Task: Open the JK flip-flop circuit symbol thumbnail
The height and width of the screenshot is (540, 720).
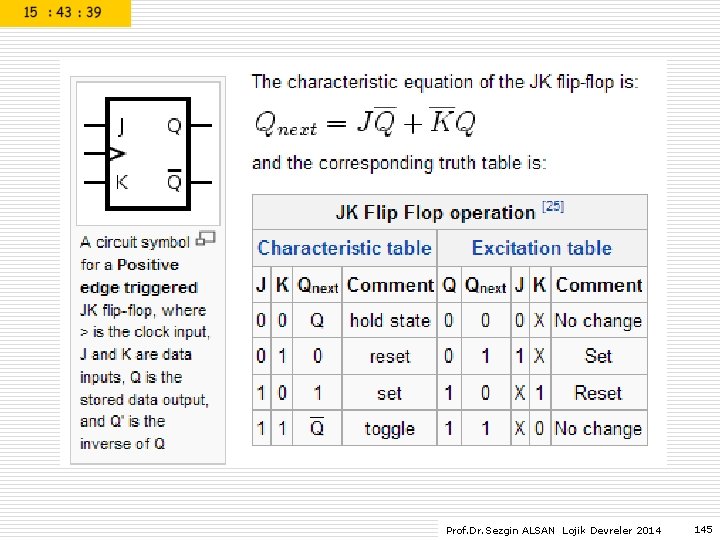Action: [x=148, y=153]
